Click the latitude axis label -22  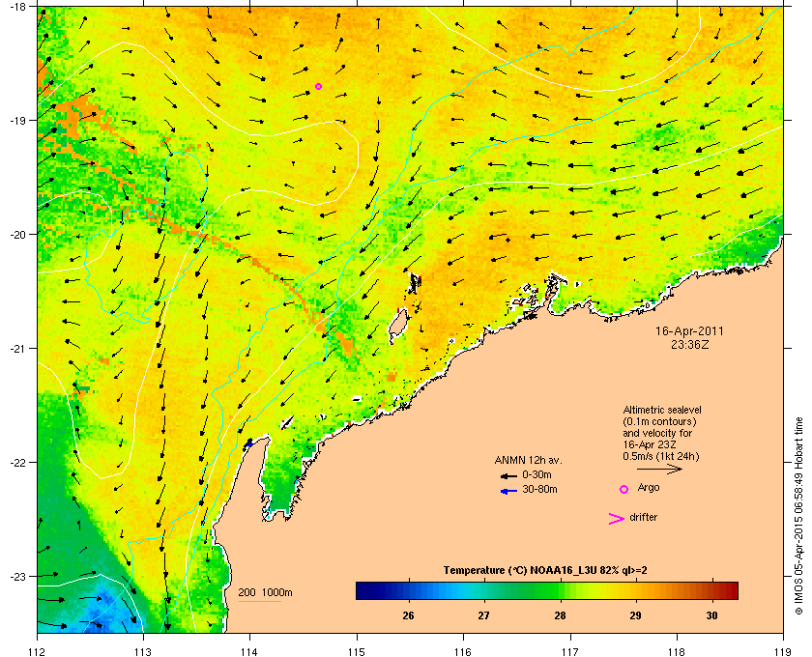click(17, 463)
